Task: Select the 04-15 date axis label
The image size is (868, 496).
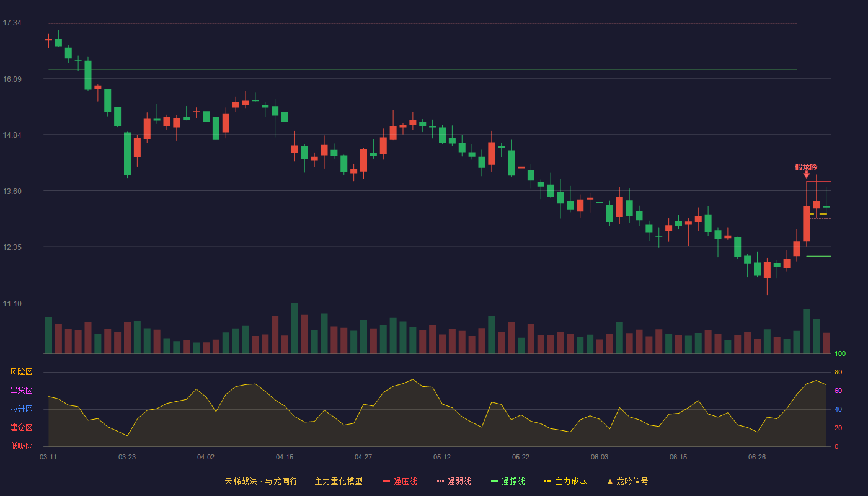Action: pos(285,457)
